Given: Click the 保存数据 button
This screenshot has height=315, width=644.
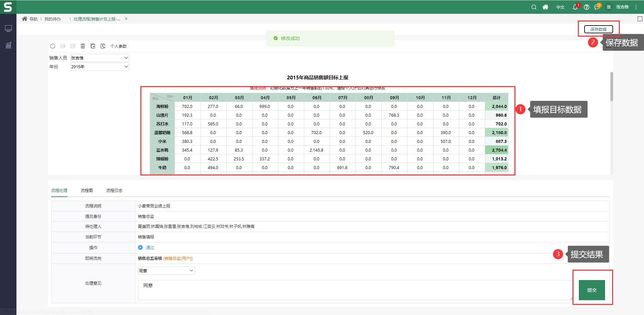Looking at the screenshot, I should (598, 29).
